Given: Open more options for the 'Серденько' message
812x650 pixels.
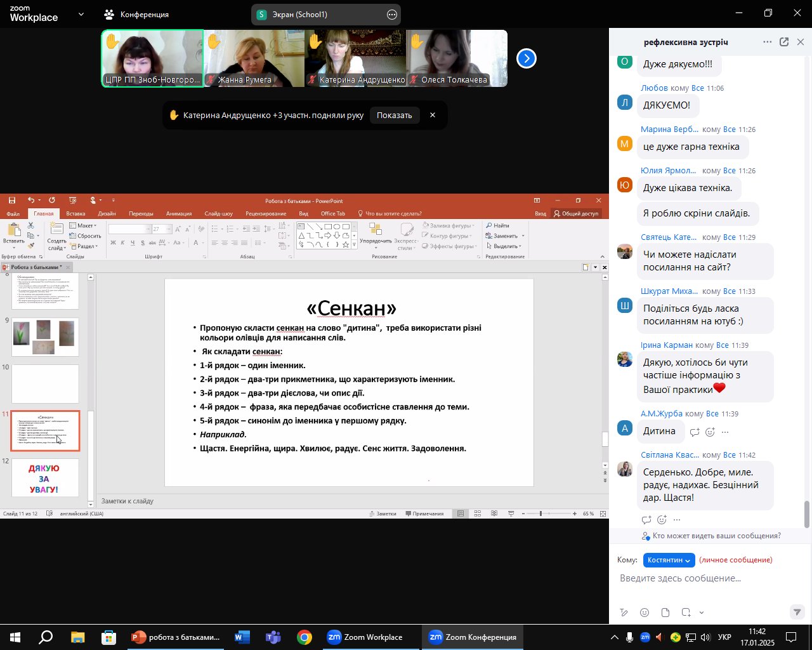Looking at the screenshot, I should (x=677, y=520).
